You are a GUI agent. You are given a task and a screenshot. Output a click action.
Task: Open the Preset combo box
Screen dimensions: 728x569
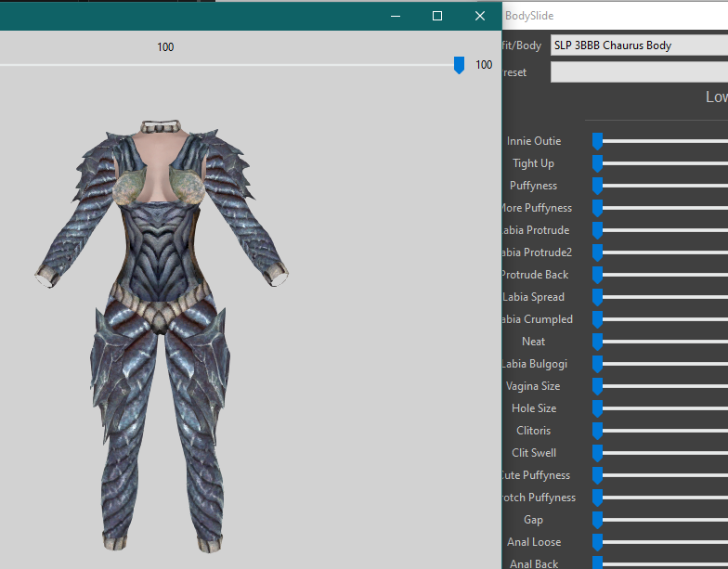click(639, 72)
